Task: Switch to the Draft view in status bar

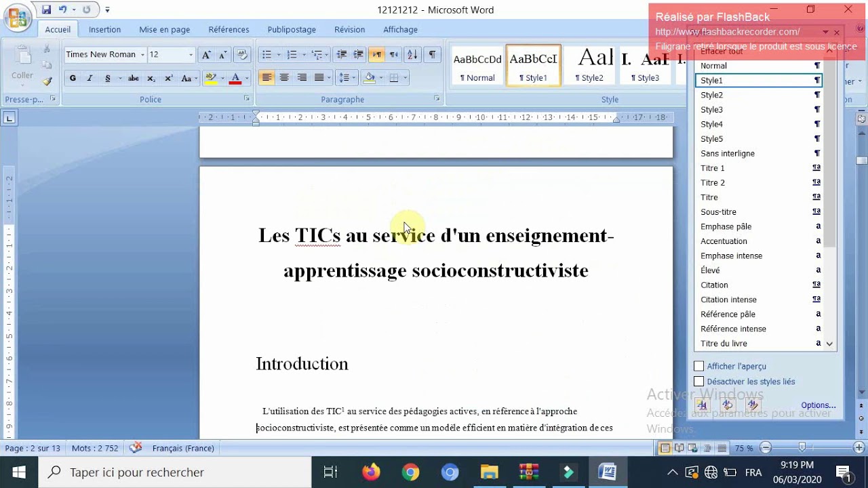Action: click(x=722, y=448)
